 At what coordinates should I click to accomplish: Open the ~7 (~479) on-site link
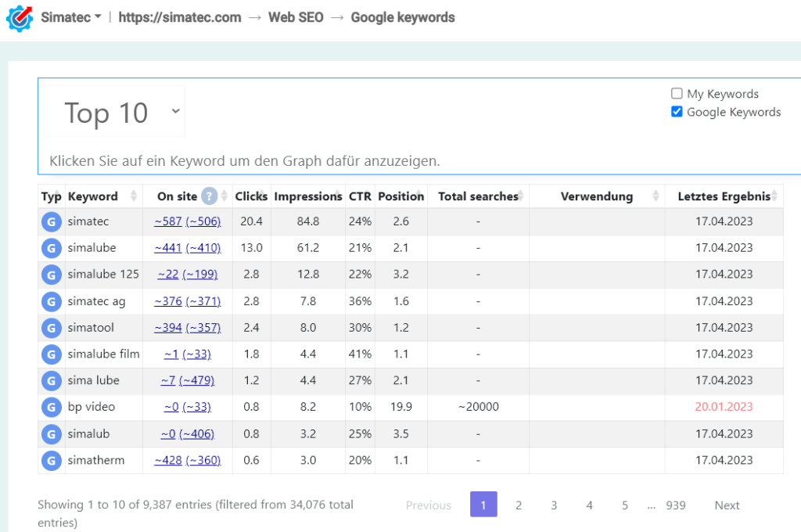(x=188, y=381)
